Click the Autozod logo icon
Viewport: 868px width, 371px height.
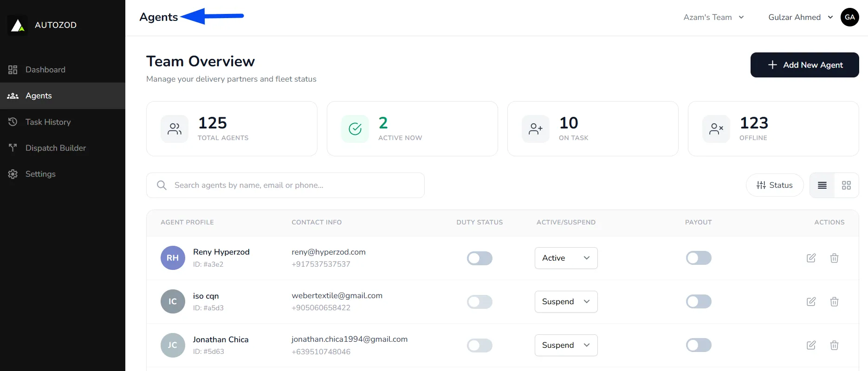(x=18, y=25)
